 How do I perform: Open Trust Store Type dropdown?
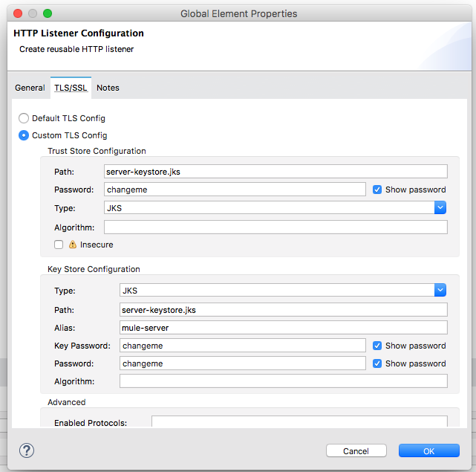(440, 208)
